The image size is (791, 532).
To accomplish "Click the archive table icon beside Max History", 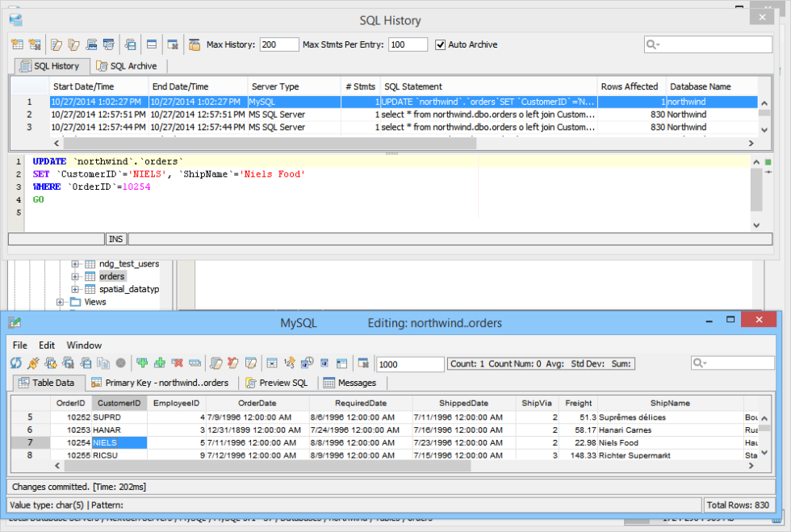I will click(x=194, y=44).
